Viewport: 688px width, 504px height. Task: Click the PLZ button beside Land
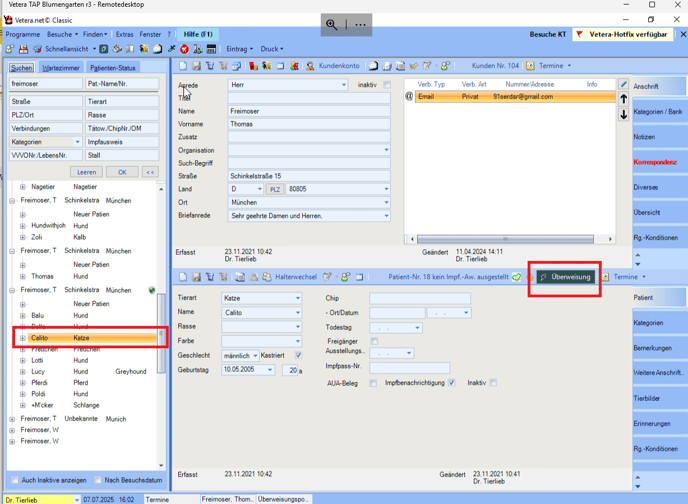(x=275, y=189)
